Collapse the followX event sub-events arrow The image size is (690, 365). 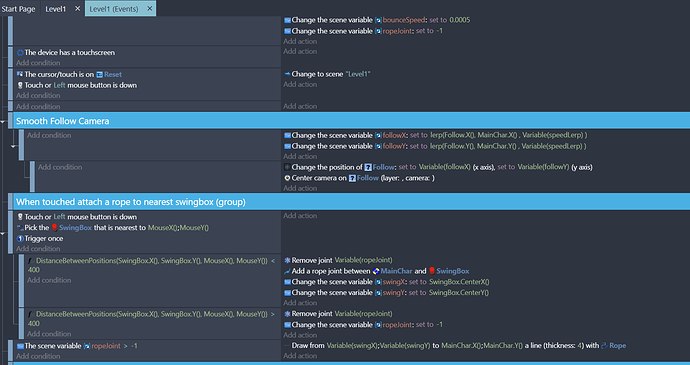click(13, 146)
